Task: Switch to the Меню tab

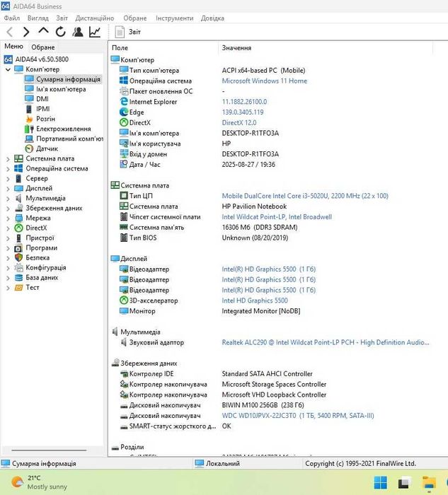Action: (13, 47)
